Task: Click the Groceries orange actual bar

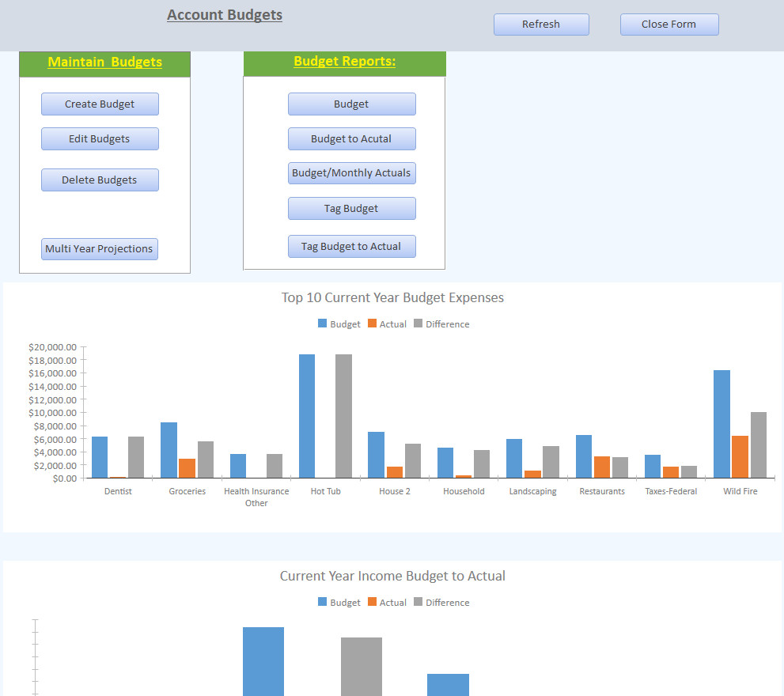Action: (187, 468)
